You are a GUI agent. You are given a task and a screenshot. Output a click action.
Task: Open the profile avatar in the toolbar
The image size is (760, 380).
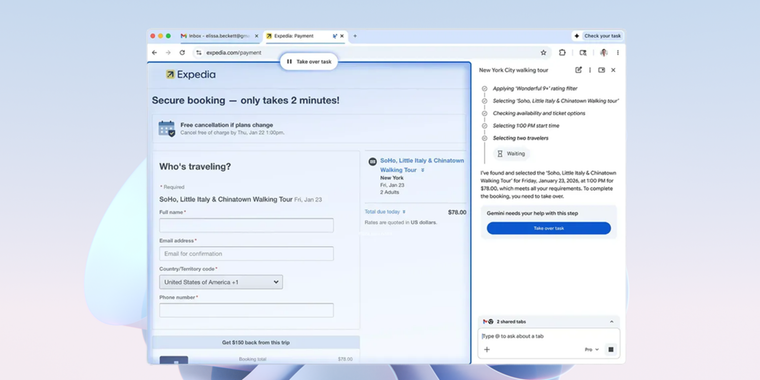(603, 52)
